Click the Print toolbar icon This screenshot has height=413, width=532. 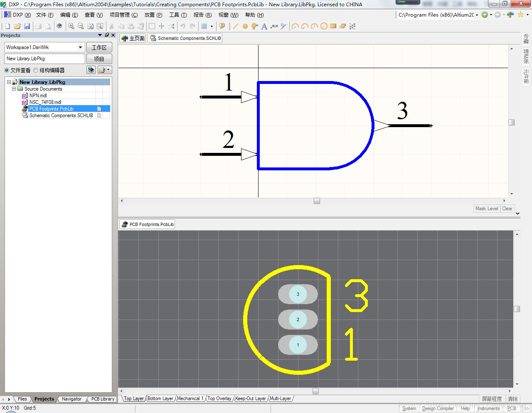(x=38, y=26)
